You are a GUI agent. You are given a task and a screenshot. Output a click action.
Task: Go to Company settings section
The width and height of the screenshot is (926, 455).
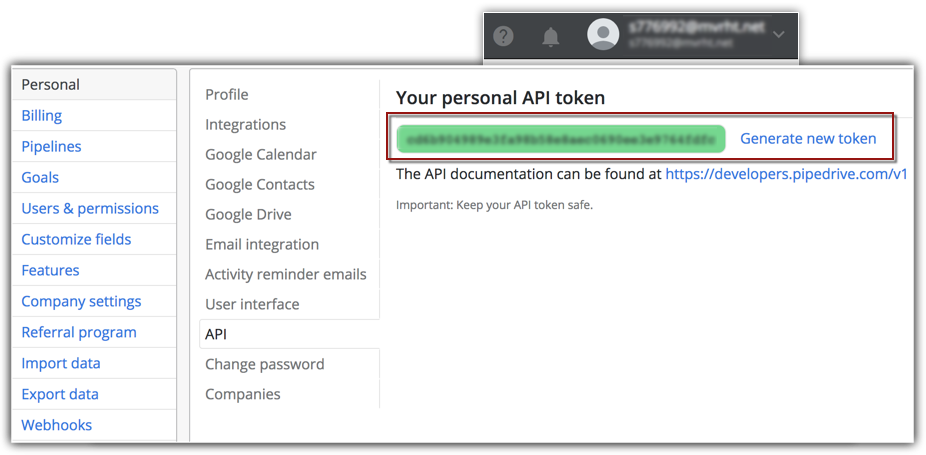81,302
